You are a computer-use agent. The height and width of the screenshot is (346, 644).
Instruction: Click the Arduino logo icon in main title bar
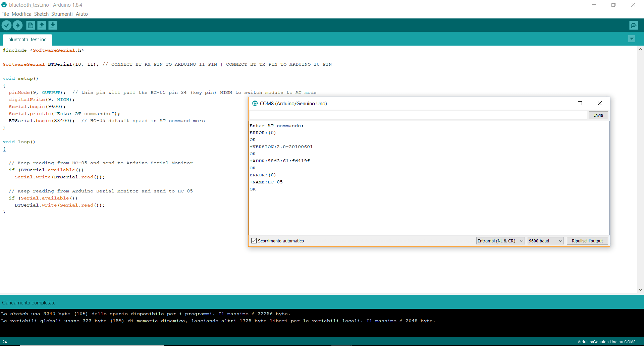[4, 5]
